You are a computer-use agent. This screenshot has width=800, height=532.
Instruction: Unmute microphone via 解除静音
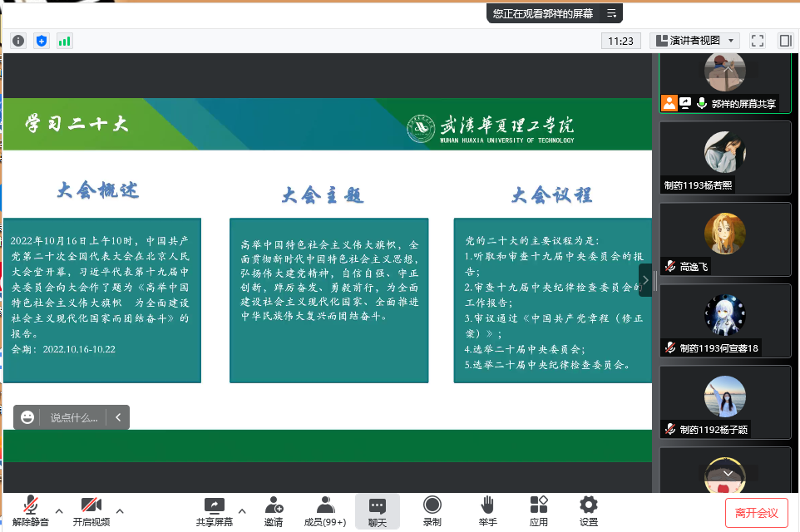[x=31, y=510]
